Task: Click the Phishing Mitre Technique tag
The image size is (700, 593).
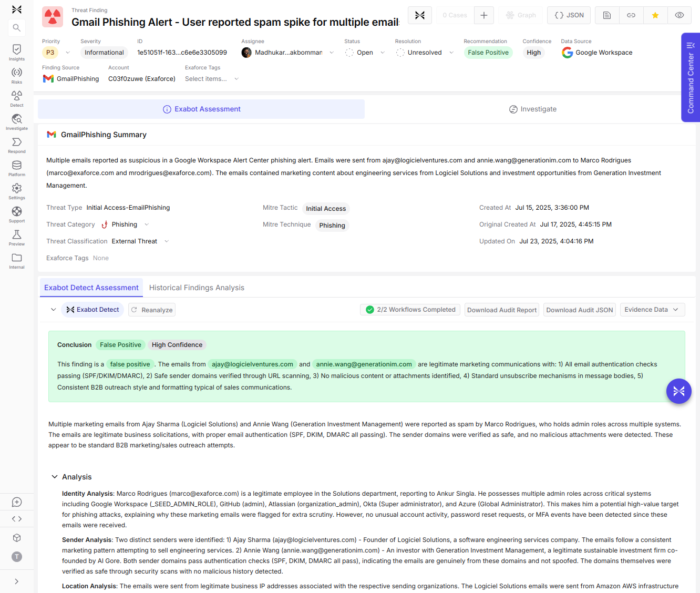Action: pos(332,226)
